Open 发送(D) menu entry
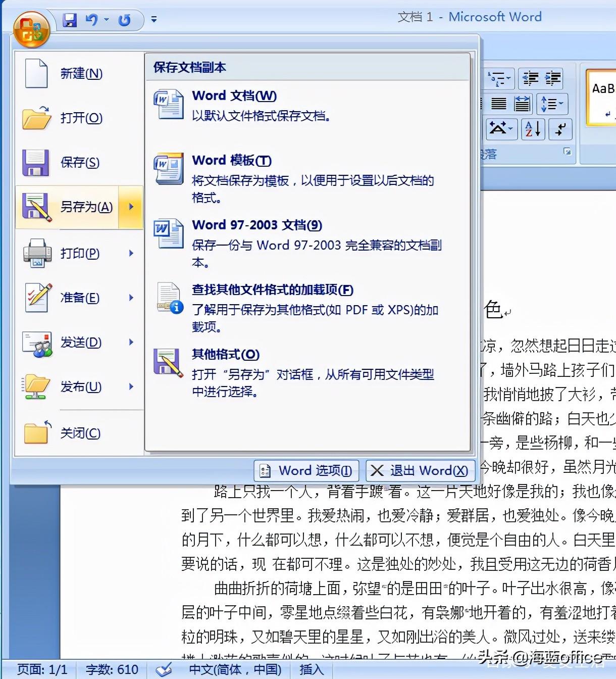616x679 pixels. 79,342
